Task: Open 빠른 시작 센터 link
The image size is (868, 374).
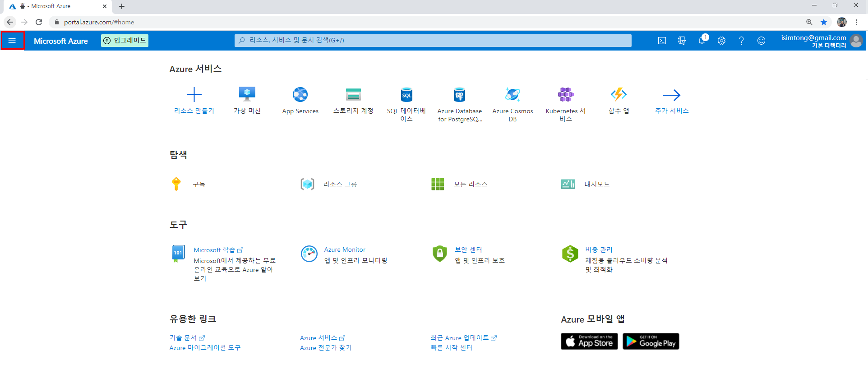Action: pos(451,348)
